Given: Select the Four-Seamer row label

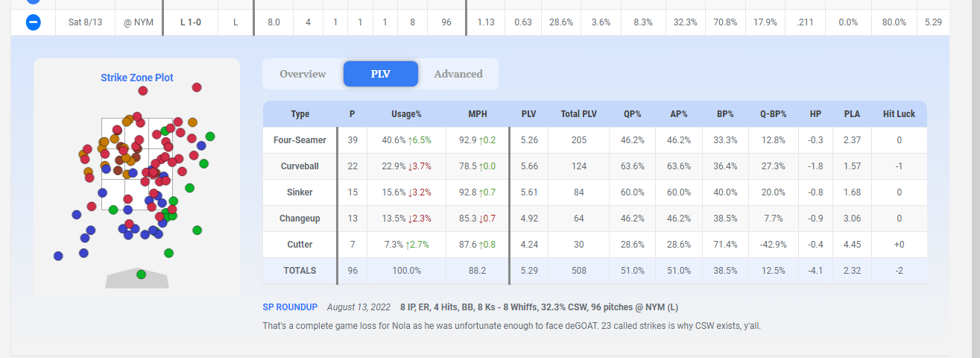Looking at the screenshot, I should (300, 140).
